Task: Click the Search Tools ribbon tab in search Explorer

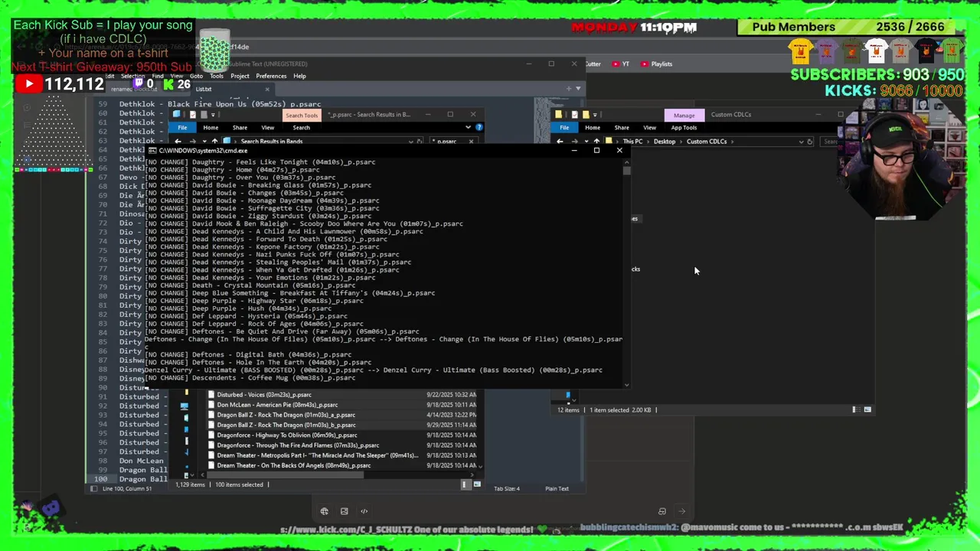Action: [x=301, y=115]
